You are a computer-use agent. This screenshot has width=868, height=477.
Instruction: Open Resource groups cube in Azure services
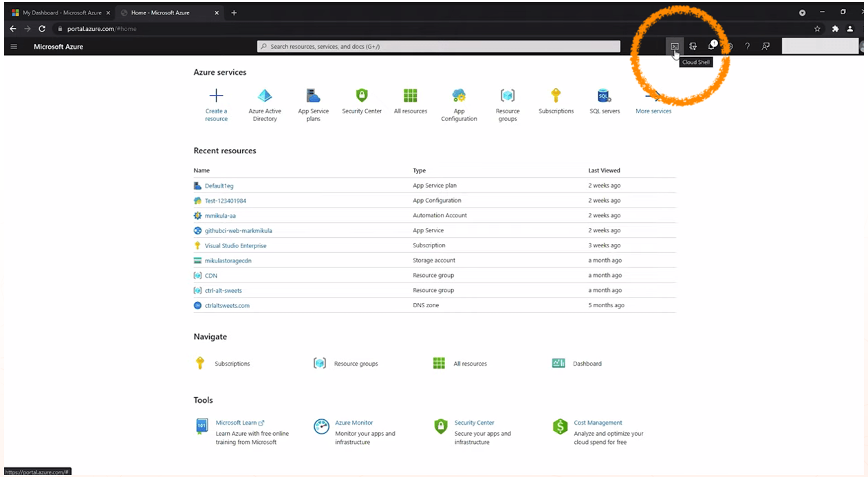(508, 95)
